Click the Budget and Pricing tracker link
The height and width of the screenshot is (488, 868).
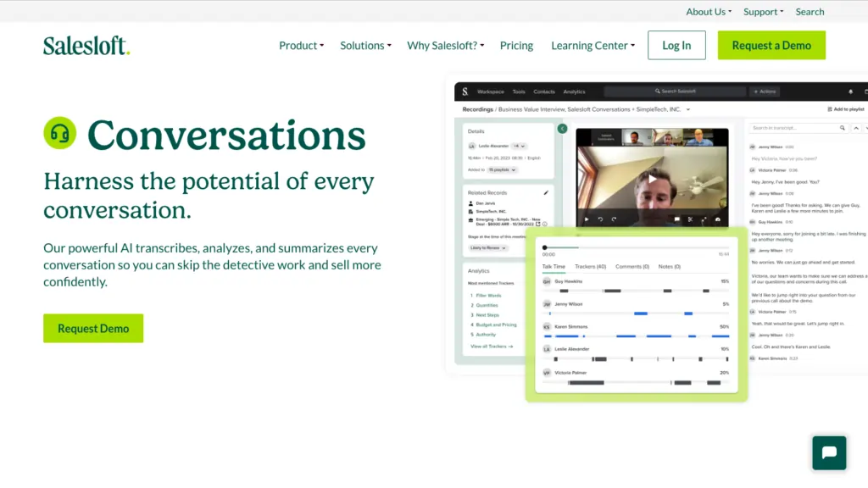(496, 324)
